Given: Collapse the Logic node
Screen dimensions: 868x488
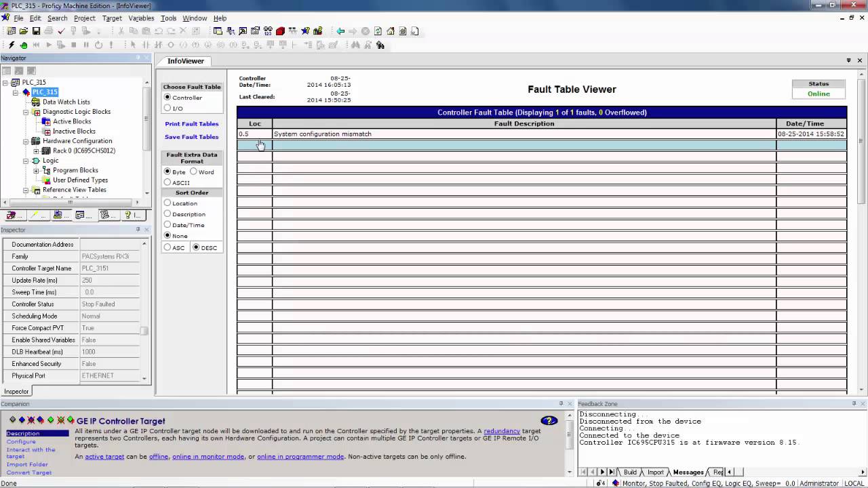Looking at the screenshot, I should pyautogui.click(x=26, y=161).
